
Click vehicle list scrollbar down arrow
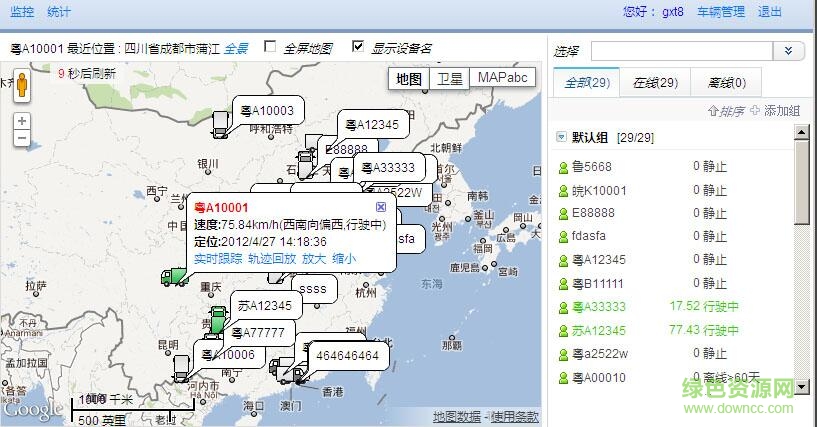(x=801, y=386)
